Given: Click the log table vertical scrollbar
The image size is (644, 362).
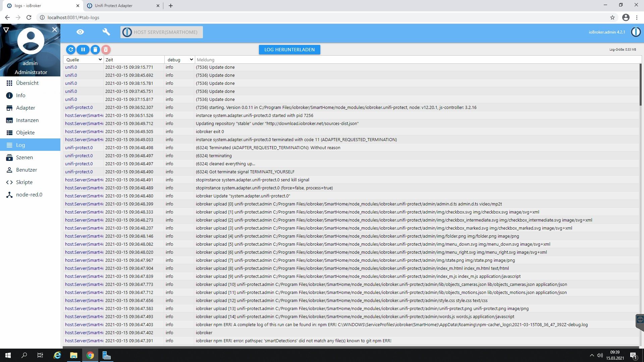Looking at the screenshot, I should click(x=640, y=85).
